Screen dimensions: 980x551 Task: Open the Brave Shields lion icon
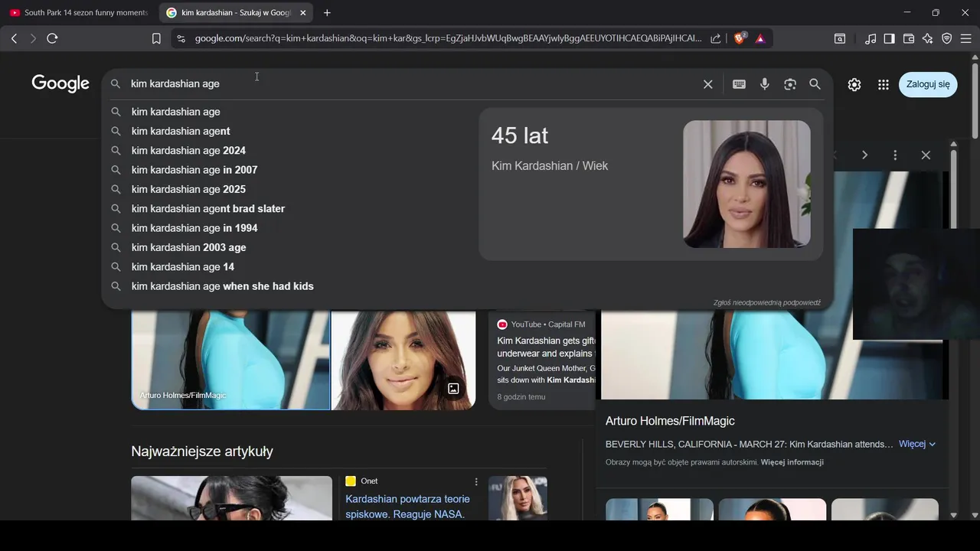tap(740, 38)
